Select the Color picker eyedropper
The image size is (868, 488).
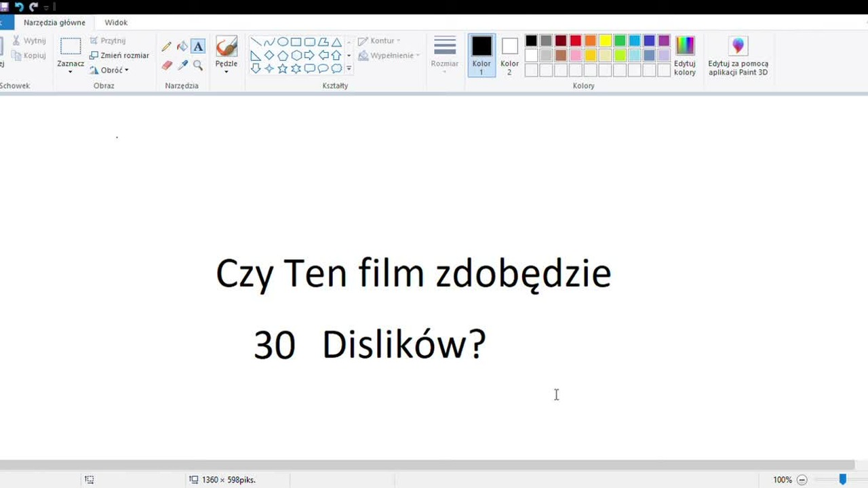pos(182,65)
